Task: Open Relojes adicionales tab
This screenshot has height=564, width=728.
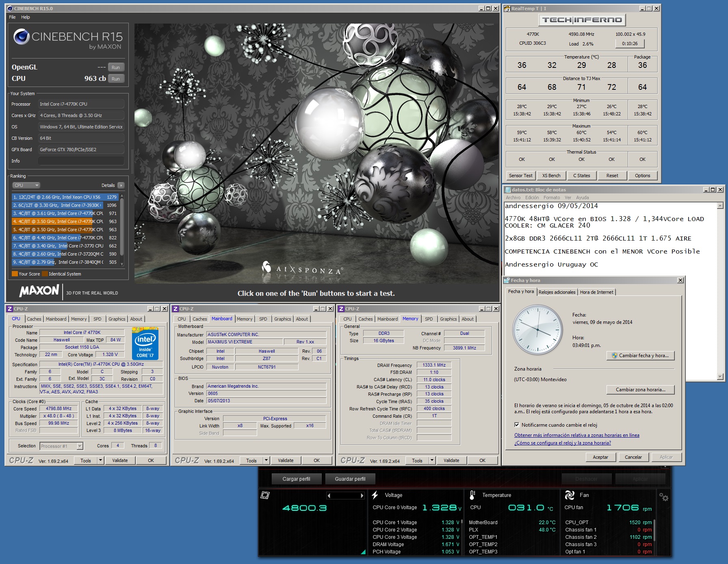Action: (557, 292)
